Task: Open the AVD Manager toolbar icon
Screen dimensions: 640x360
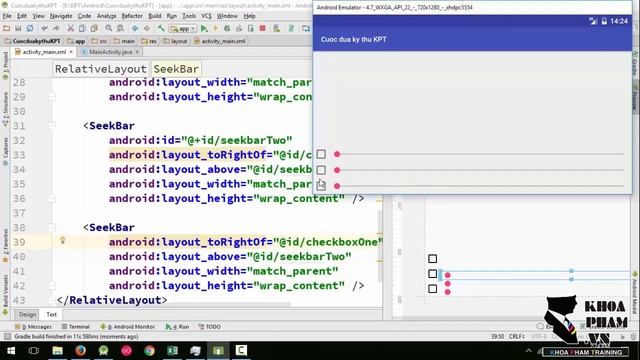Action: pyautogui.click(x=277, y=28)
